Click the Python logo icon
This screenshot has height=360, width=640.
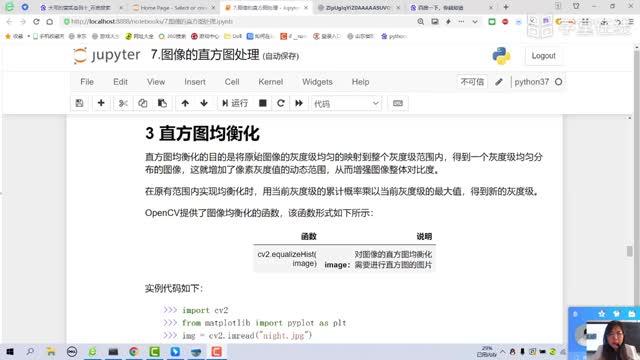[501, 56]
